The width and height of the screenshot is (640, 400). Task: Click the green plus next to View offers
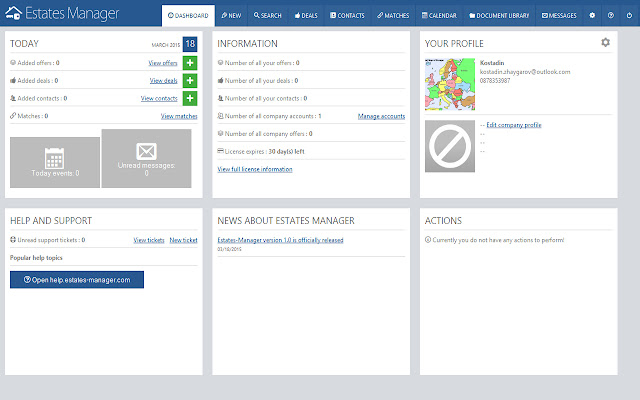point(190,63)
